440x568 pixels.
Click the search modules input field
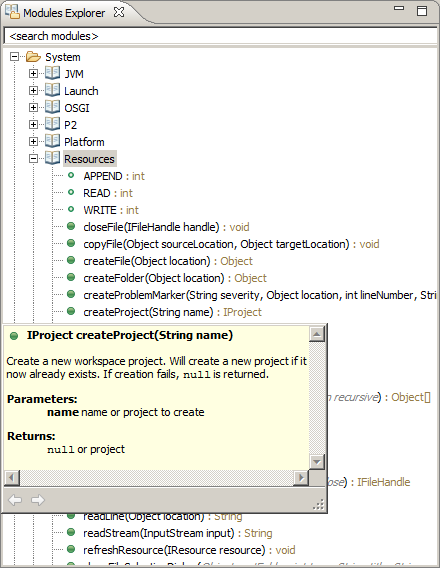(x=221, y=36)
